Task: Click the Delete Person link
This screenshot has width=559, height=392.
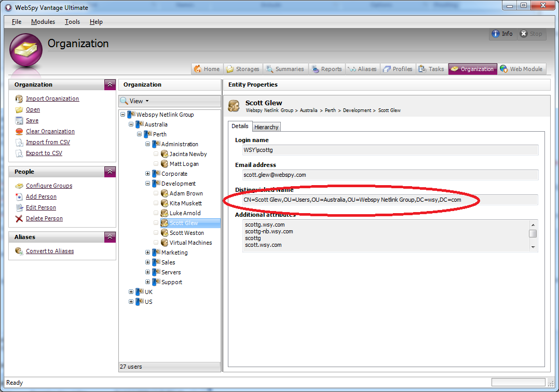Action: 44,219
